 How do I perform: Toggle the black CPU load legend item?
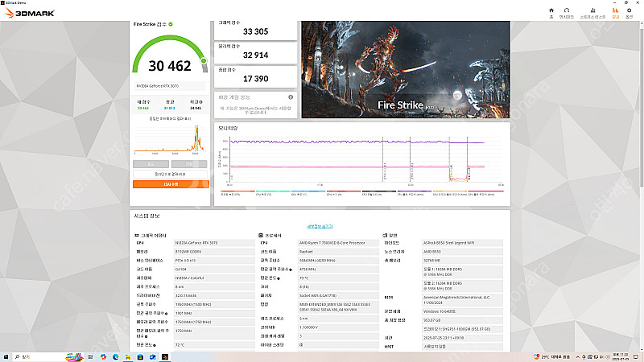pos(379,192)
